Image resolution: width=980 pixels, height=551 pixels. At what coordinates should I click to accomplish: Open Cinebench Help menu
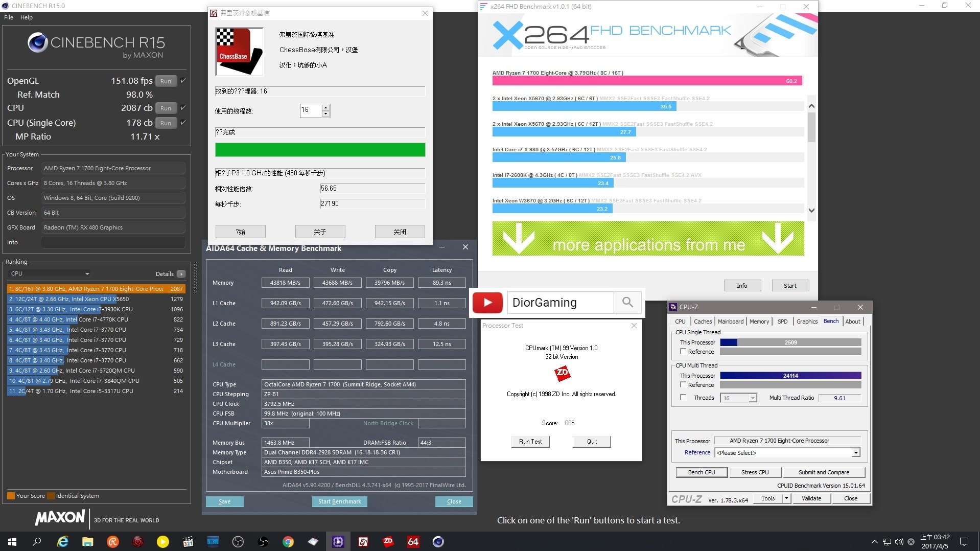click(27, 17)
